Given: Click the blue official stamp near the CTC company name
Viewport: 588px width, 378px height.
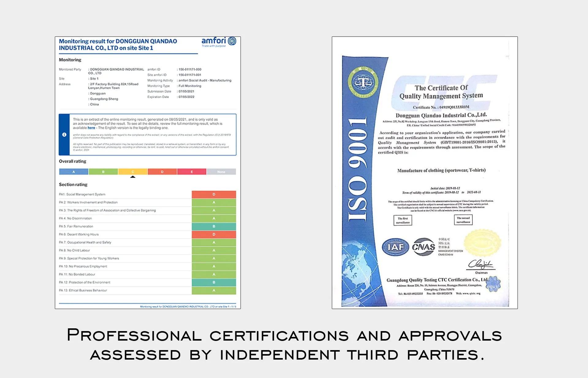Looking at the screenshot, I should [493, 284].
